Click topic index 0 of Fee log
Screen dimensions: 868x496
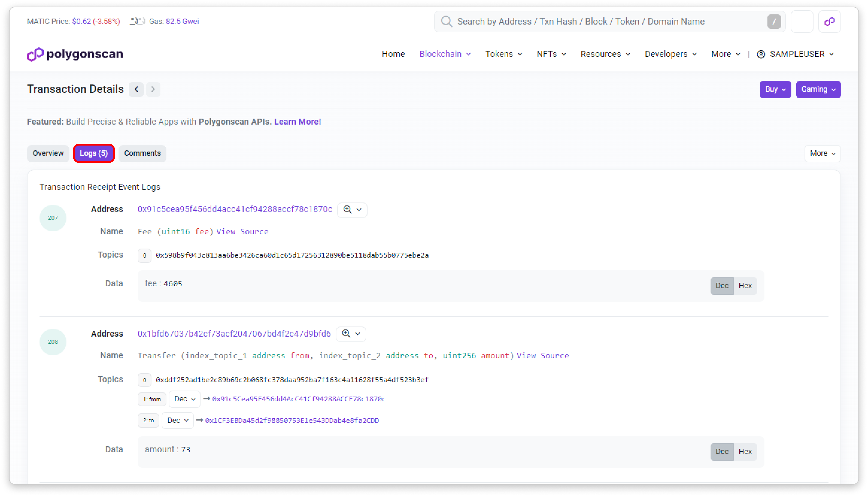tap(144, 255)
